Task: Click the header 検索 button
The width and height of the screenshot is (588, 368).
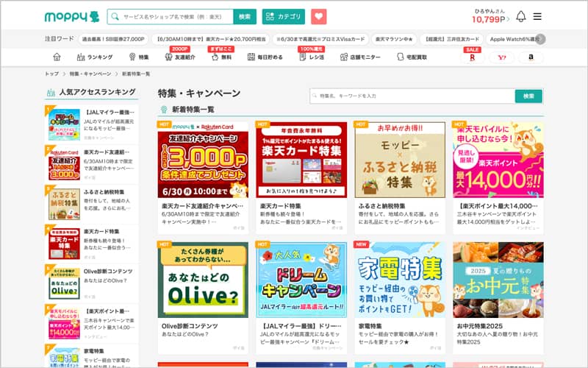Action: point(245,16)
